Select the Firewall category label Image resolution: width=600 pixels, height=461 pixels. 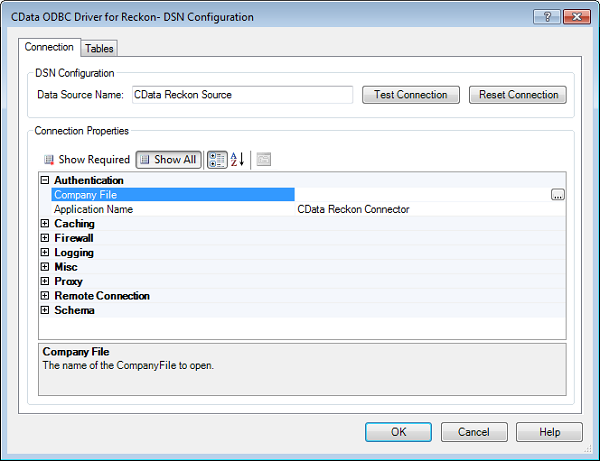pyautogui.click(x=74, y=238)
